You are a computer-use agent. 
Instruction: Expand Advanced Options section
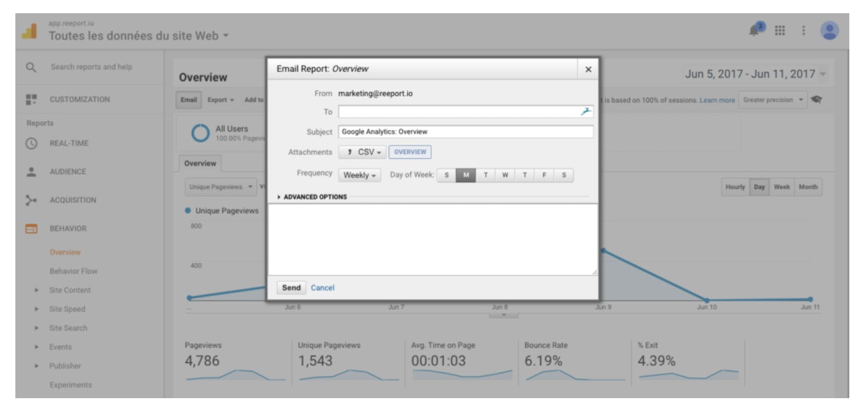(x=312, y=197)
